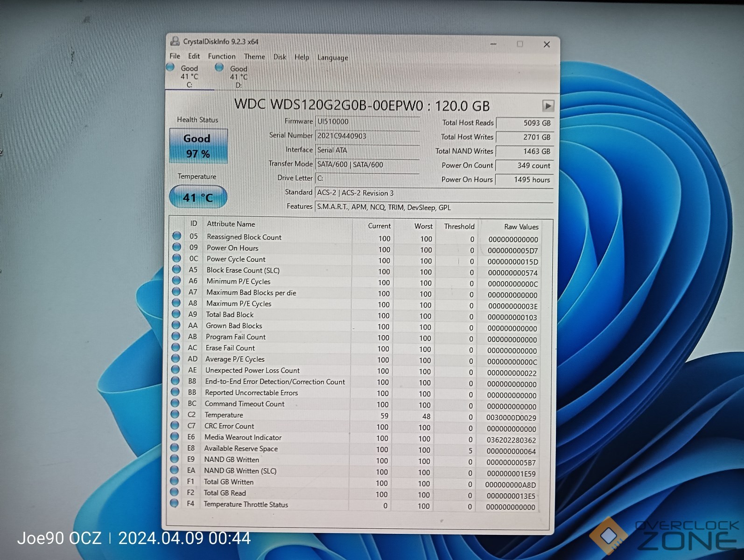Click the status dot for Temperature attribute row
Viewport: 744px width, 560px height.
[175, 414]
